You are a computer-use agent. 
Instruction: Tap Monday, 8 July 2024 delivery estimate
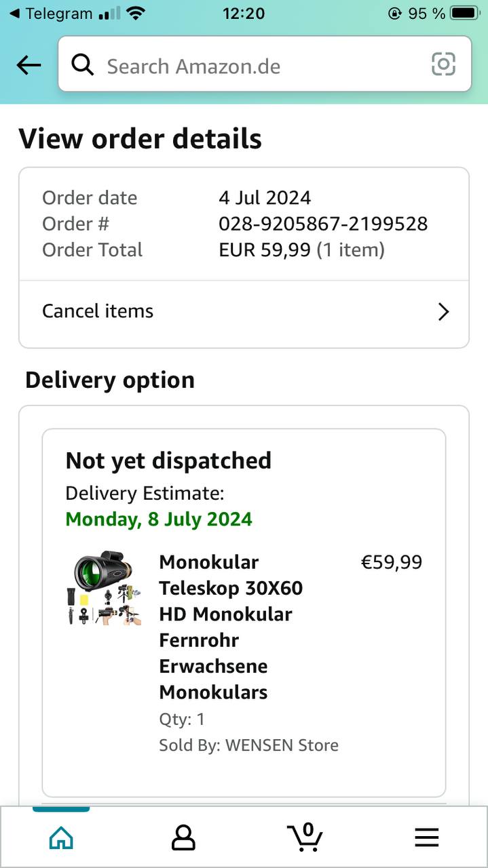[x=159, y=519]
